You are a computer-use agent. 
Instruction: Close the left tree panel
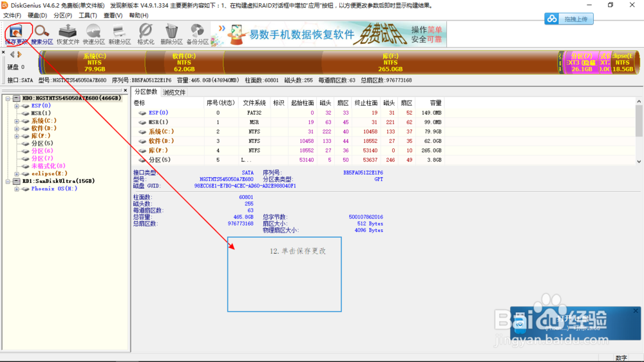click(x=126, y=90)
